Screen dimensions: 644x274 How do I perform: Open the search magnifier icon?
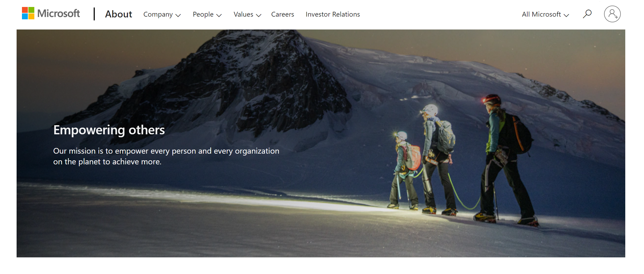point(587,14)
